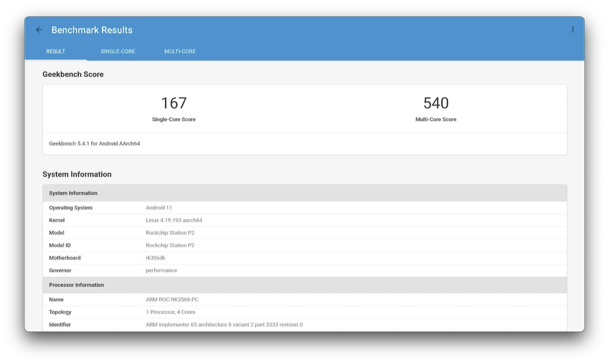Select the Geekbench 5.4.1 for Android AArch64 text
Image resolution: width=609 pixels, height=364 pixels.
94,143
